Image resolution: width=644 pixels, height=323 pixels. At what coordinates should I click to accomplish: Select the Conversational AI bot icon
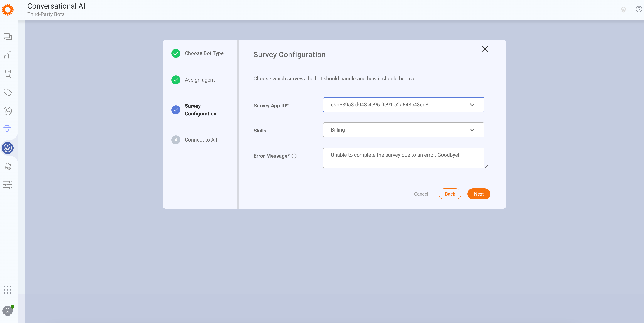8,148
